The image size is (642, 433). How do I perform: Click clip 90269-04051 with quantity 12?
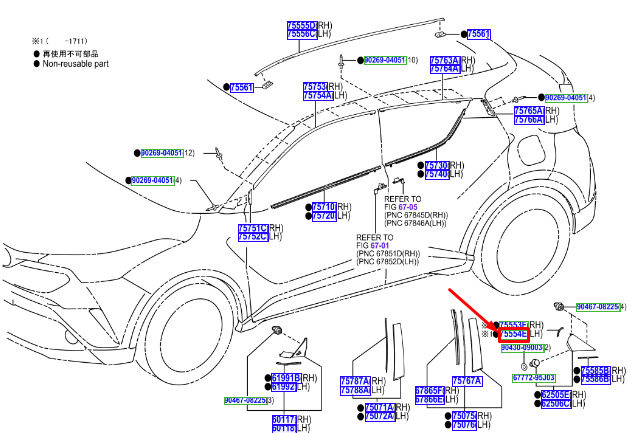click(162, 153)
